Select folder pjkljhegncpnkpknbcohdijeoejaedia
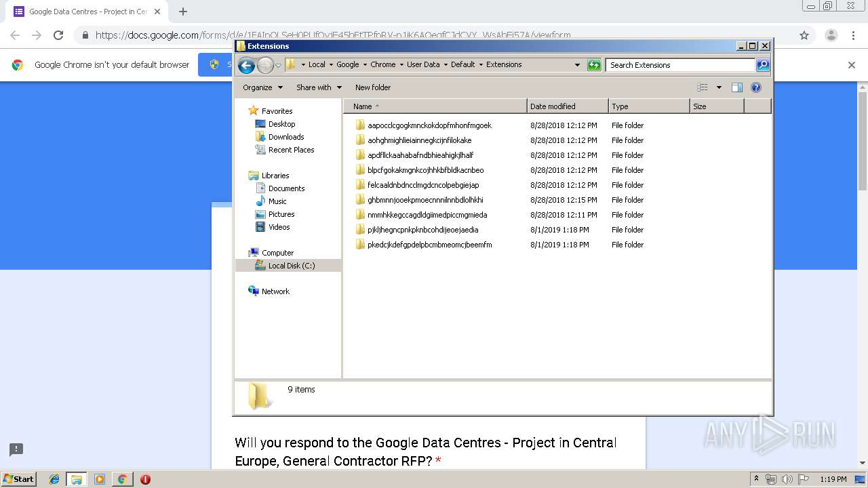868x488 pixels. [422, 230]
